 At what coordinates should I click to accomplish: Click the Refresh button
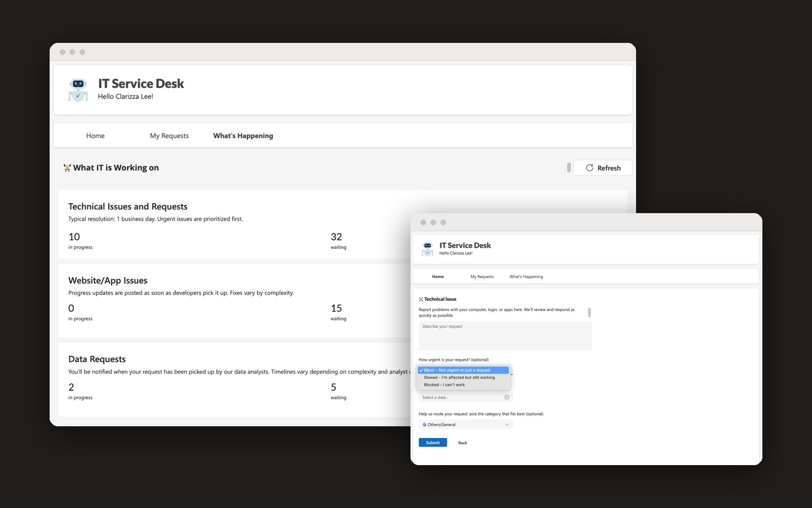click(603, 168)
